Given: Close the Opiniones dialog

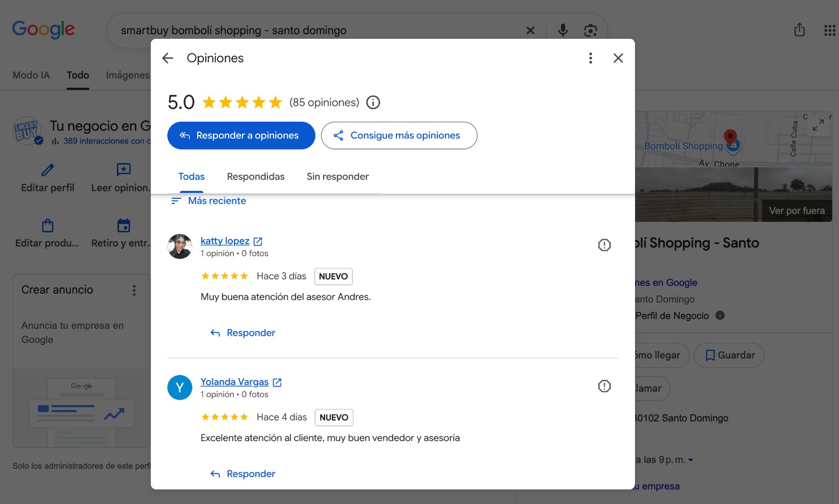Looking at the screenshot, I should tap(618, 58).
